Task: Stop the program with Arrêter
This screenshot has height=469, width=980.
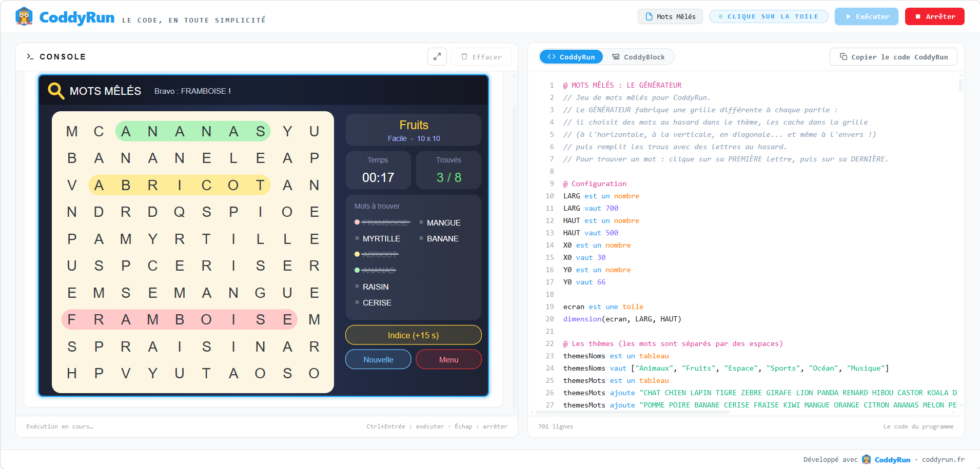Action: (x=934, y=16)
